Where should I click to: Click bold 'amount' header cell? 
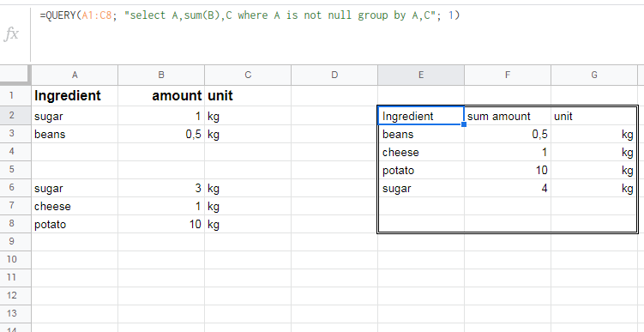coord(161,96)
